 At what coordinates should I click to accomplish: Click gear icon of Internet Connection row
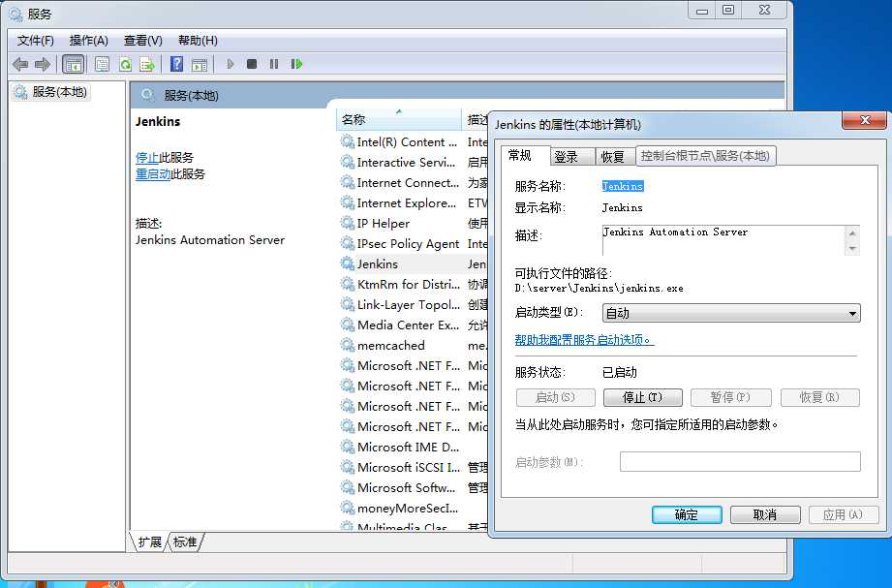click(x=347, y=183)
